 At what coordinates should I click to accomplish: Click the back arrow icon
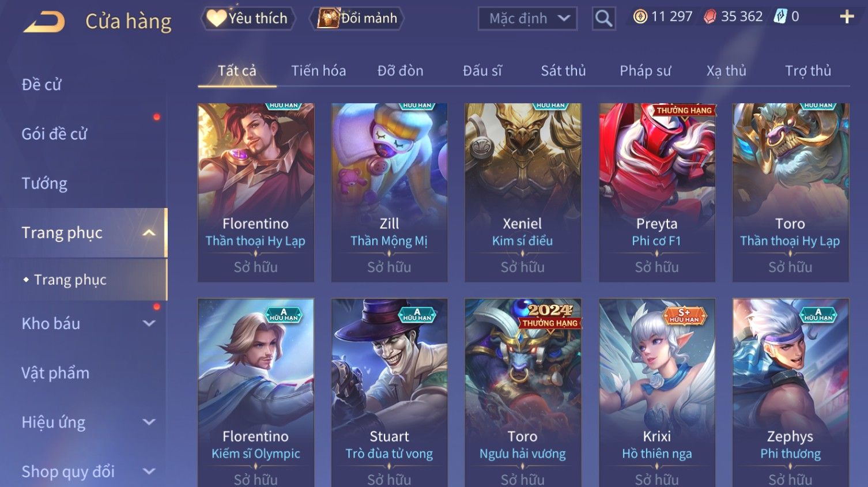tap(44, 22)
